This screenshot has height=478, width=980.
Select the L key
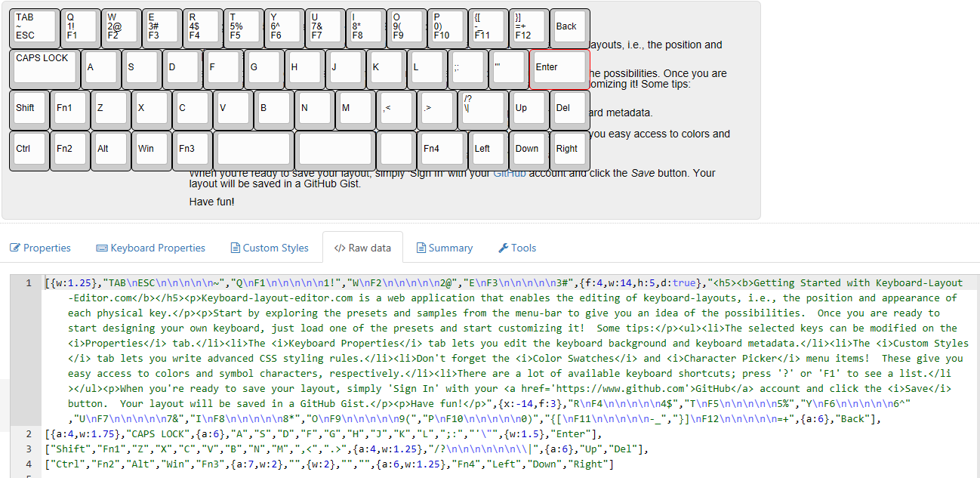pyautogui.click(x=427, y=69)
